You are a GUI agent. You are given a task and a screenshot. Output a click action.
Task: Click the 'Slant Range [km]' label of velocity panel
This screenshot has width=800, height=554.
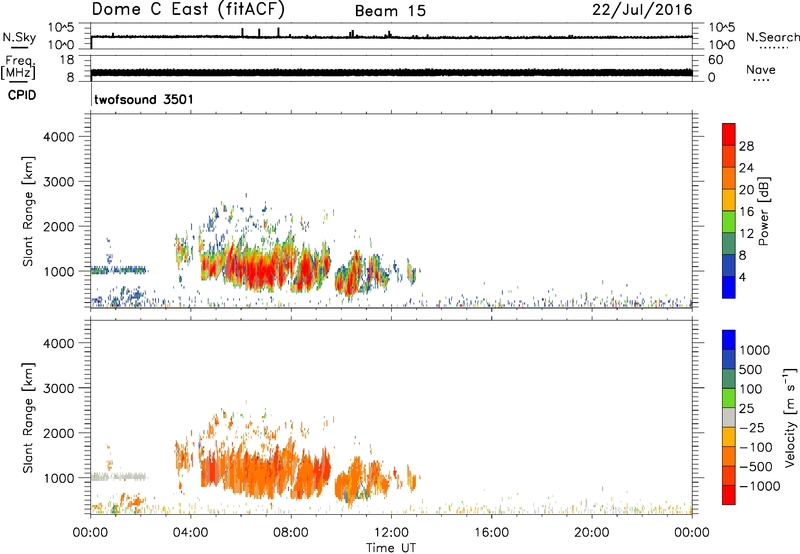28,417
